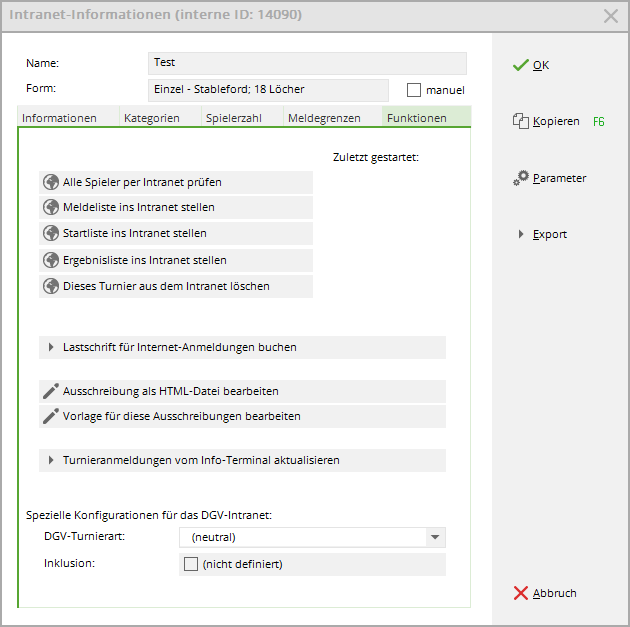Click globe icon for Dieses Turnier aus dem Intranet löschen
The image size is (630, 627).
tap(51, 286)
